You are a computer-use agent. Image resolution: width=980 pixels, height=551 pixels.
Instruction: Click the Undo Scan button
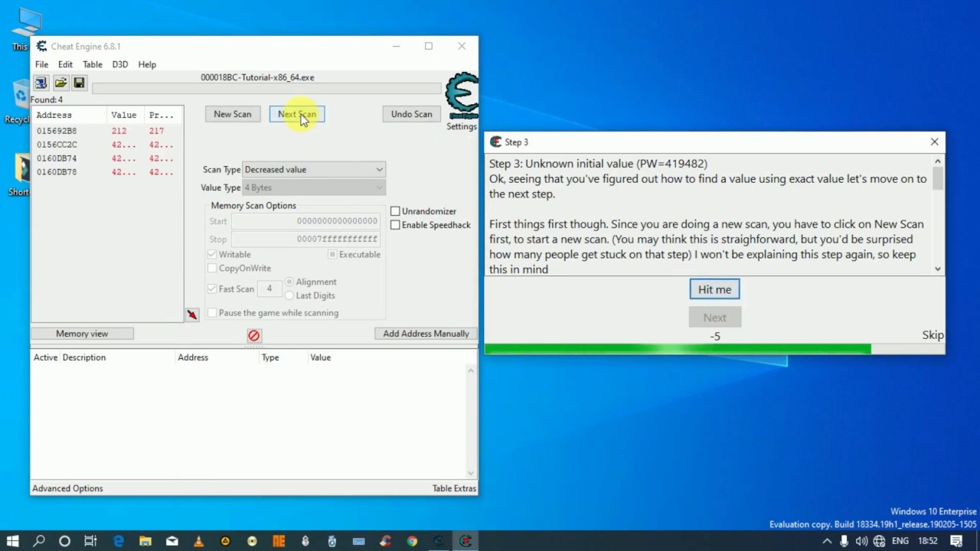coord(412,114)
